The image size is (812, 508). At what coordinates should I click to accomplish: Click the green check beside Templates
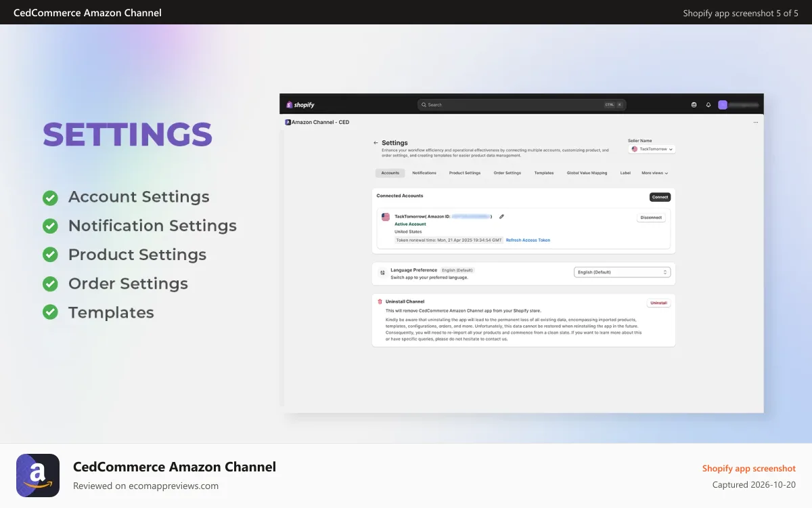pyautogui.click(x=50, y=312)
